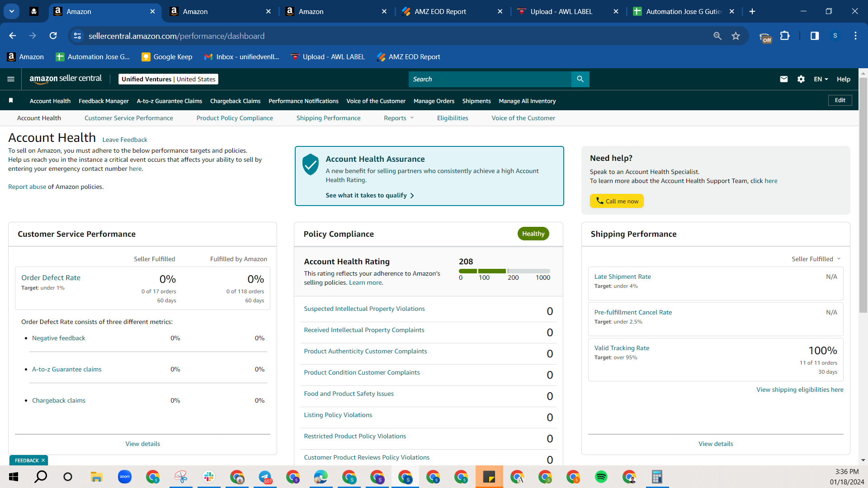Open the Unified Ventures United States account switcher
This screenshot has height=488, width=868.
tap(168, 79)
